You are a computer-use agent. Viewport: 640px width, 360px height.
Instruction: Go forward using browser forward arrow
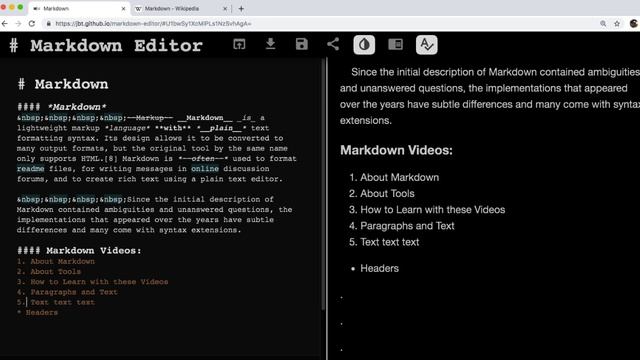[18, 24]
